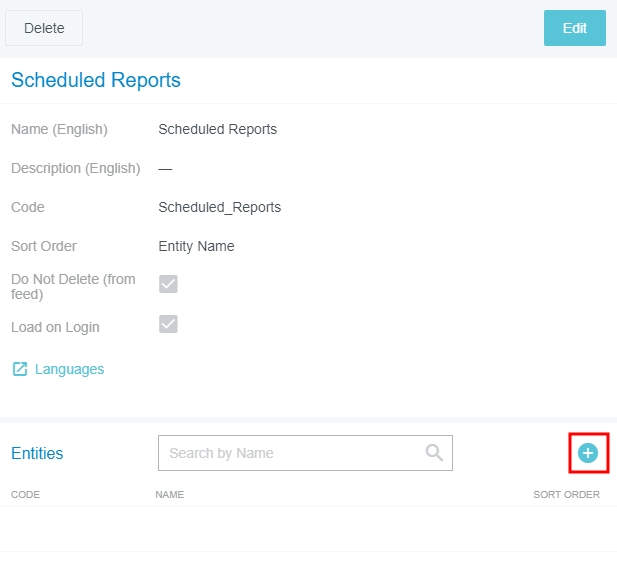Click the Languages external link icon
The height and width of the screenshot is (563, 617).
pyautogui.click(x=19, y=369)
